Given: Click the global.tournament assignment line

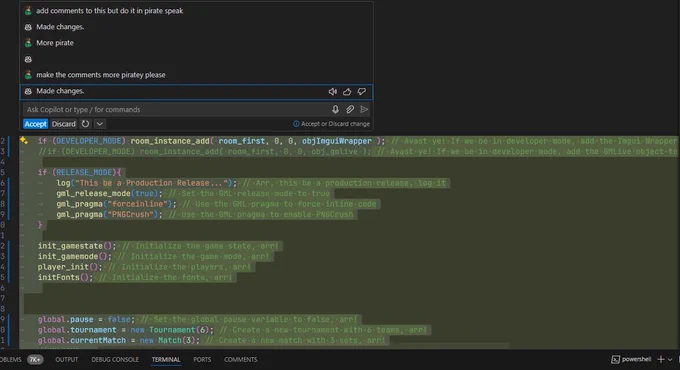Looking at the screenshot, I should [232, 330].
